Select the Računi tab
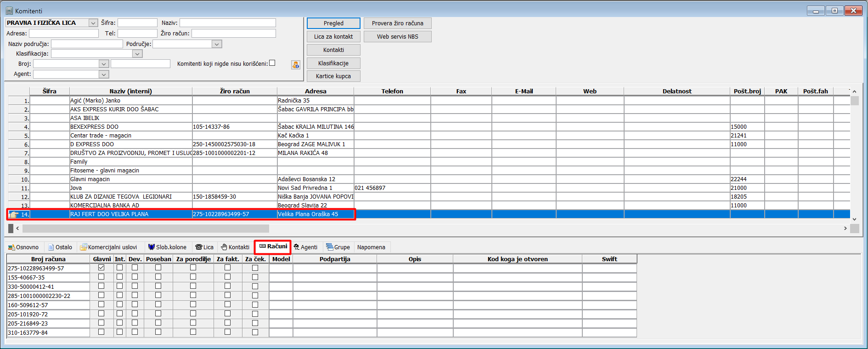Viewport: 868px width, 349px height. click(273, 246)
